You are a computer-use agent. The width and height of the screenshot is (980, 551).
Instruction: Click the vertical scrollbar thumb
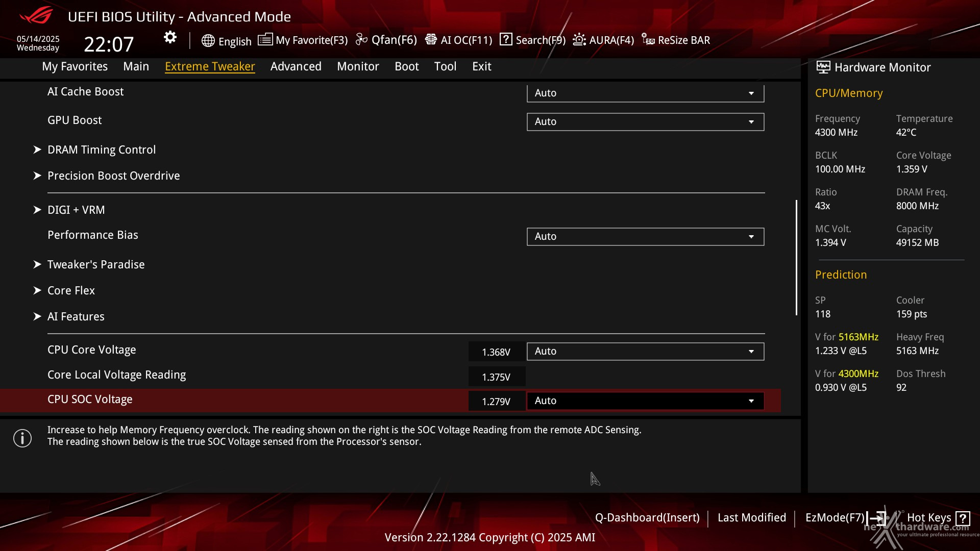pos(796,258)
